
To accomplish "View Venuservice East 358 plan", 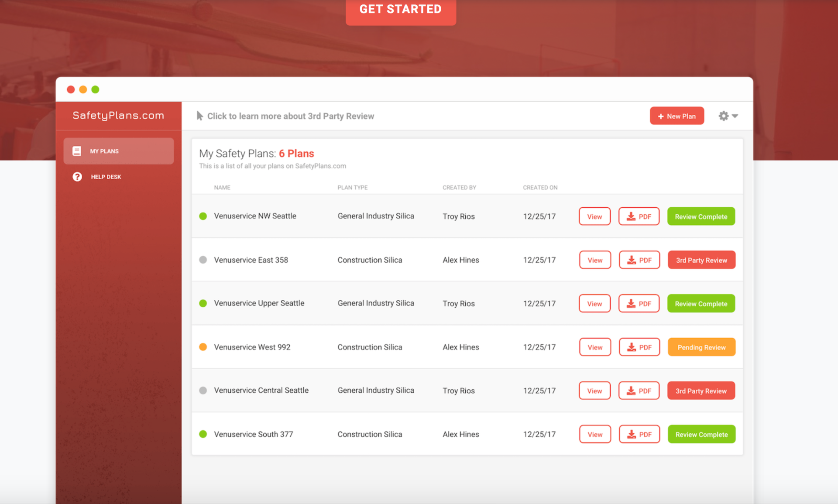I will coord(595,260).
